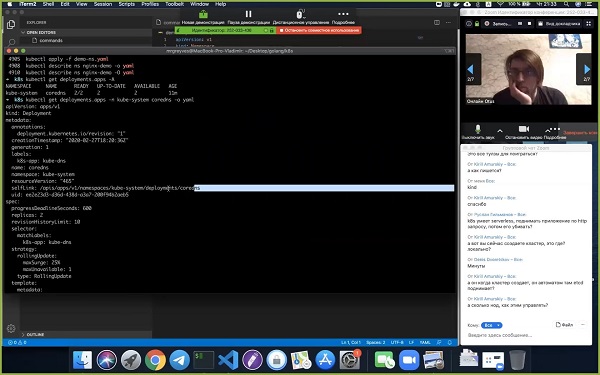Open zoom.us from the dock
The image size is (600, 375).
coord(409,360)
